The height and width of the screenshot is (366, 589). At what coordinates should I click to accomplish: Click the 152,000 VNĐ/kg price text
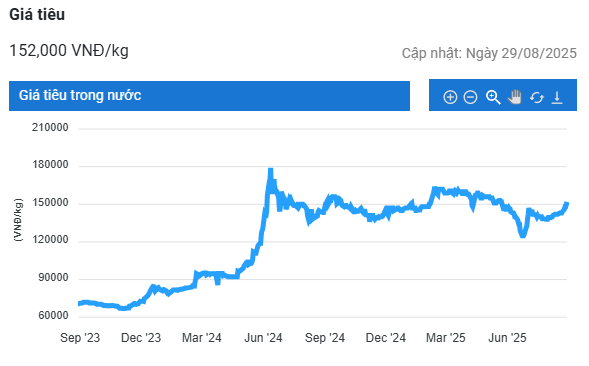[x=69, y=50]
